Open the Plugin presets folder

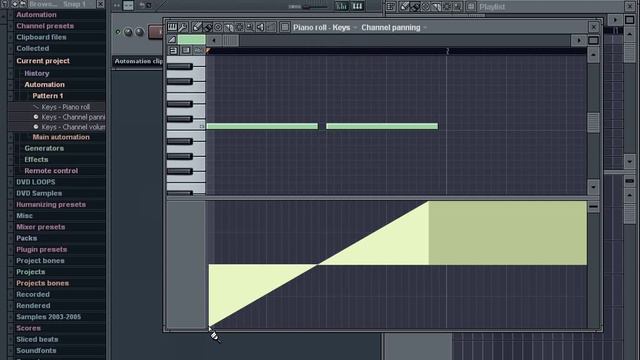41,249
